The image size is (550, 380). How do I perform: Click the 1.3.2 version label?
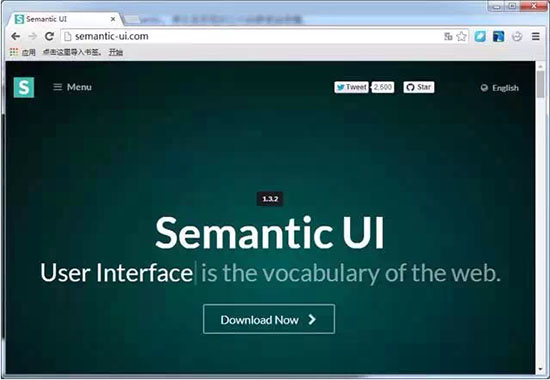(270, 199)
